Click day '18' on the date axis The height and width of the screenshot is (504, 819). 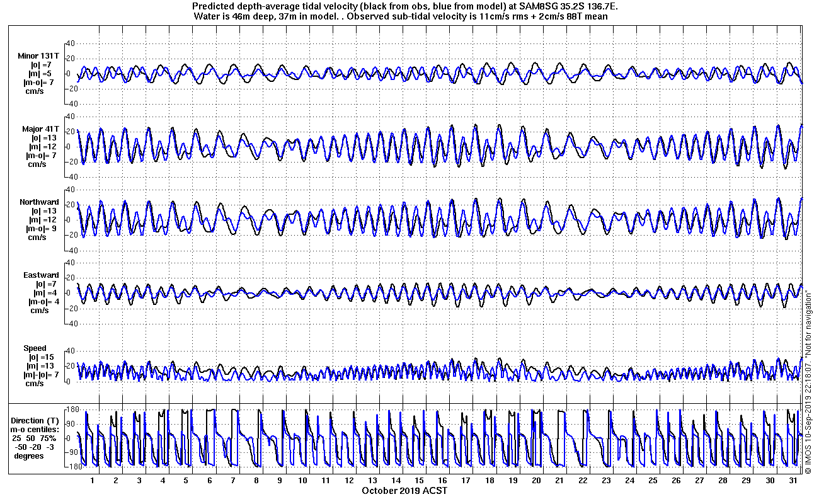490,480
